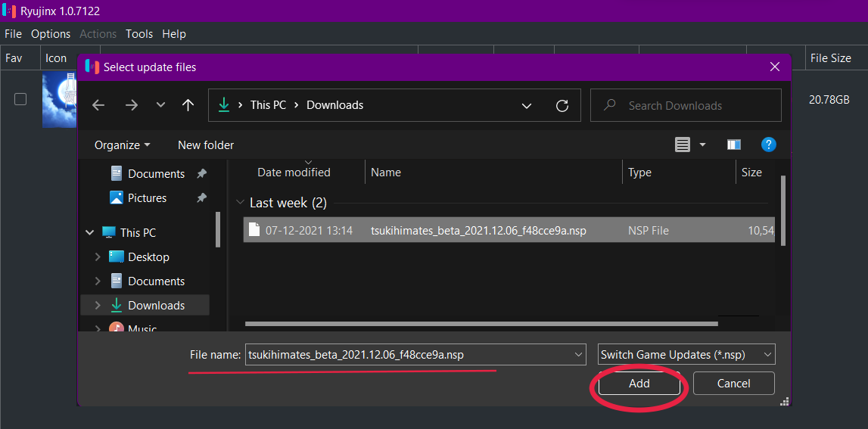
Task: Cancel the file selection dialog
Action: coord(733,383)
